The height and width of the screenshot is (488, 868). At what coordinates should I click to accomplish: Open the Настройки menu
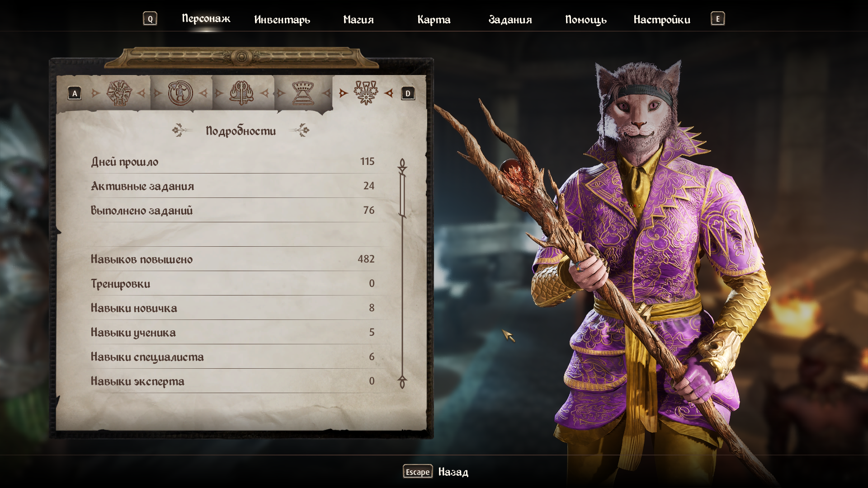point(662,19)
